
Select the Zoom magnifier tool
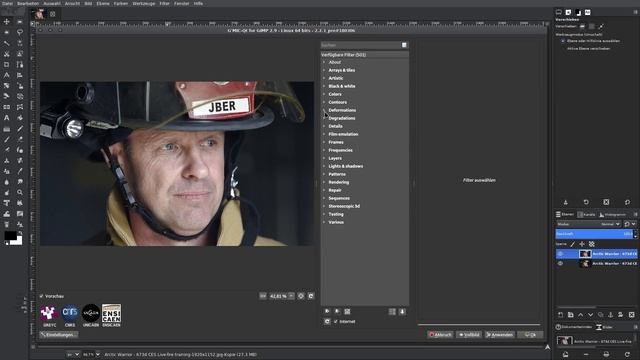[x=20, y=192]
